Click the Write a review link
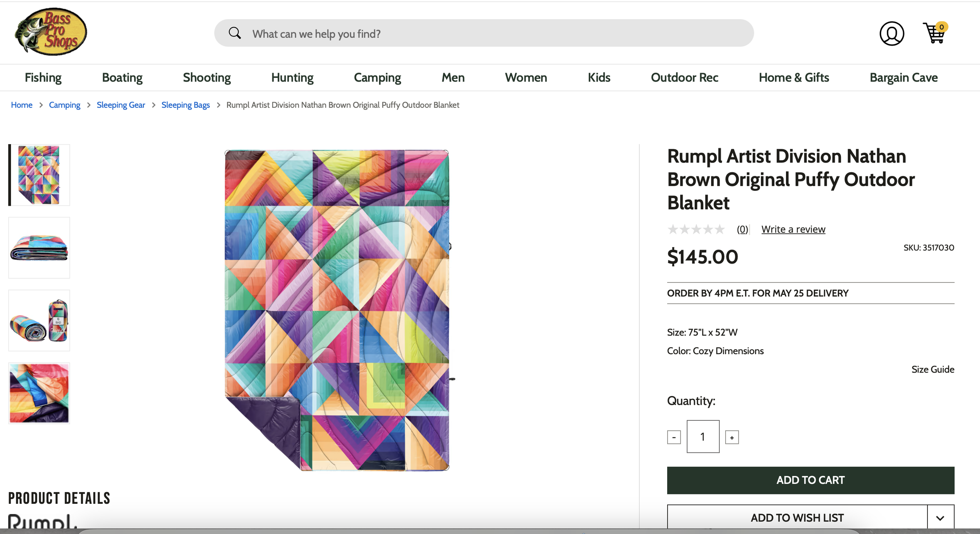Screen dimensions: 980x534 click(x=793, y=229)
